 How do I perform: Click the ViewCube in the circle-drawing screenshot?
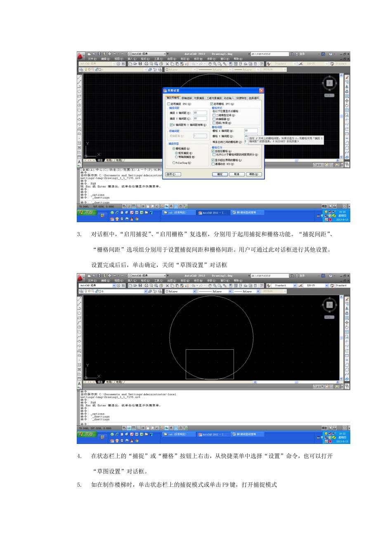[x=329, y=305]
